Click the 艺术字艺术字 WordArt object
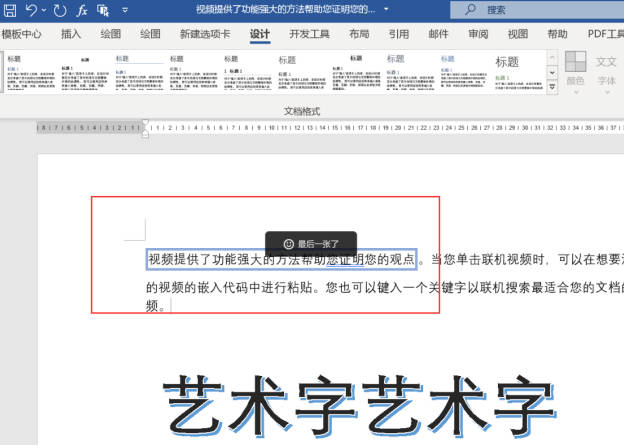624x445 pixels. pos(359,404)
